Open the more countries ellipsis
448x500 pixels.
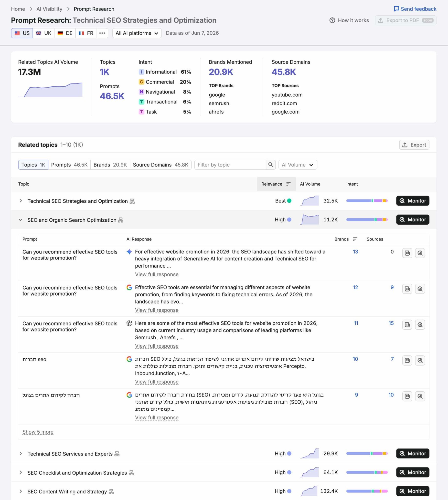[x=102, y=33]
